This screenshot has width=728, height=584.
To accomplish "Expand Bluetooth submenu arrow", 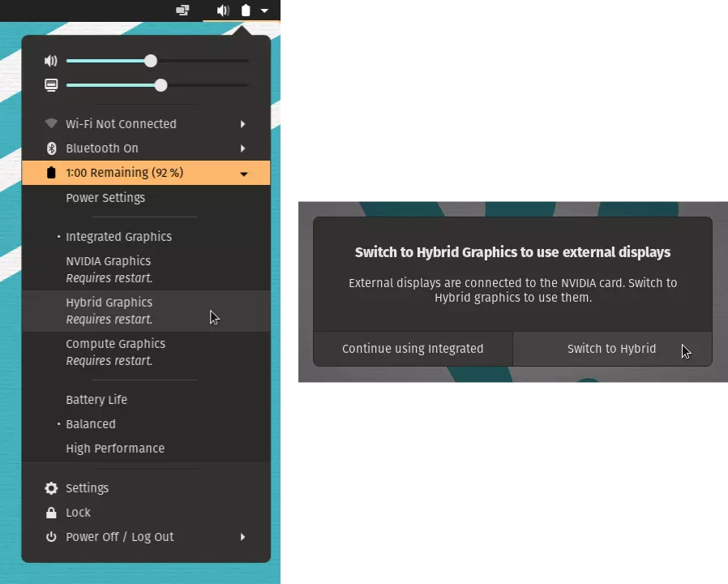I will (243, 148).
